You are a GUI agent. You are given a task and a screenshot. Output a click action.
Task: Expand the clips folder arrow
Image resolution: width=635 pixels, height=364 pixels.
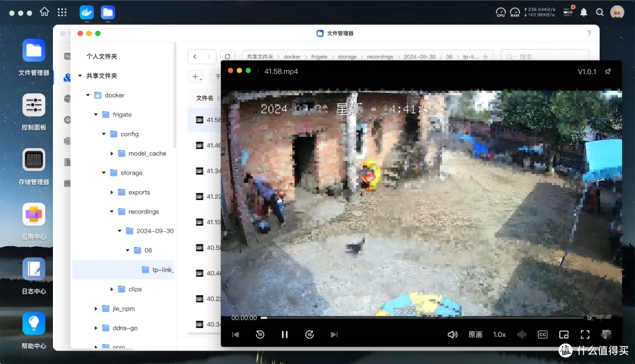pyautogui.click(x=112, y=289)
